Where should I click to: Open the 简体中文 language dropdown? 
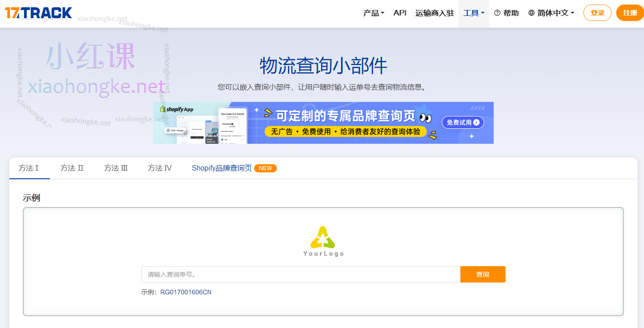(551, 13)
